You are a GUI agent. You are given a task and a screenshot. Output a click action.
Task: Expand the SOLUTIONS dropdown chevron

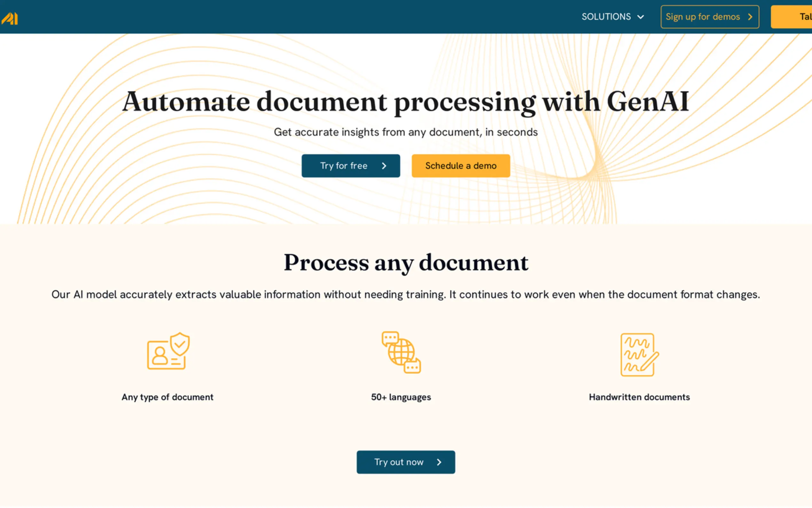[x=640, y=17]
